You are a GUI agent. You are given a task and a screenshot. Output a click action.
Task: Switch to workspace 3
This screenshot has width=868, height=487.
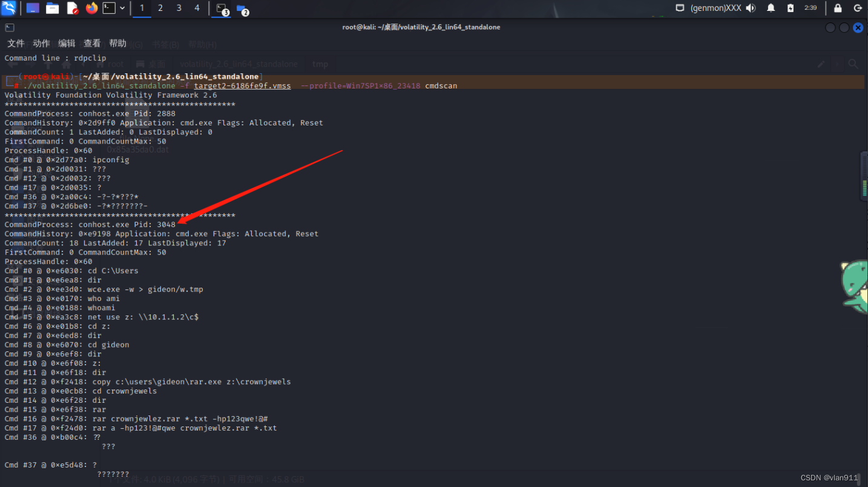179,8
